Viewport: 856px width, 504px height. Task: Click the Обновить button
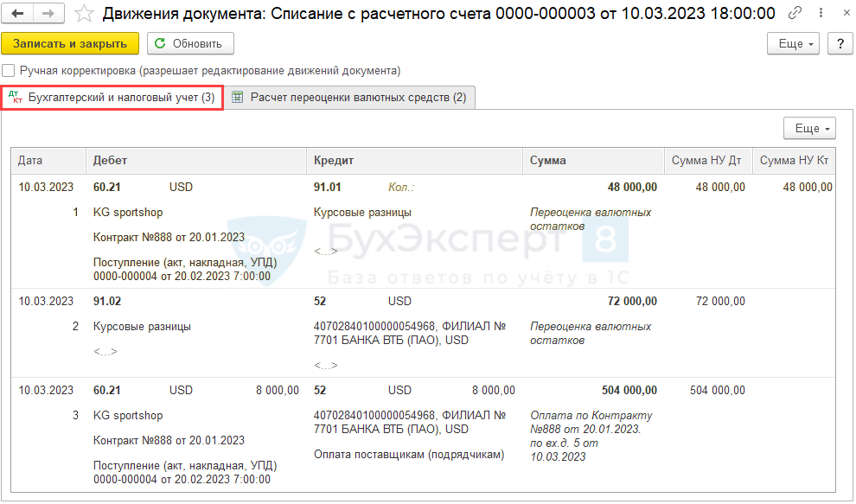tap(190, 44)
